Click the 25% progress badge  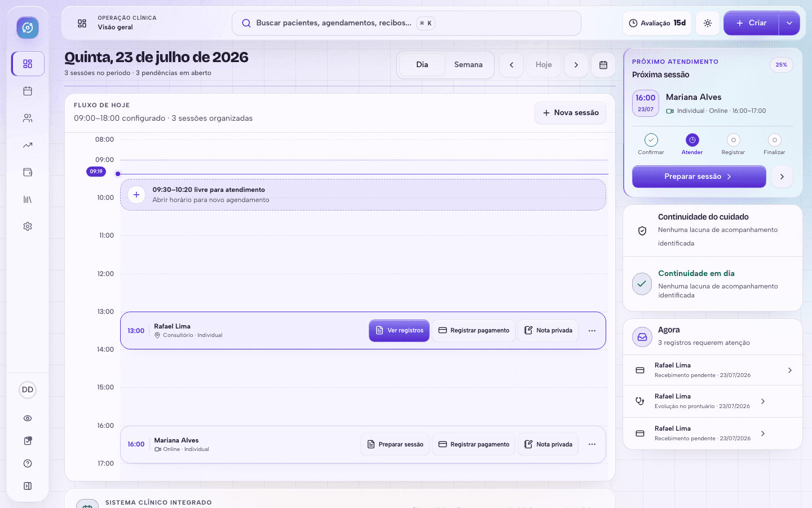782,65
